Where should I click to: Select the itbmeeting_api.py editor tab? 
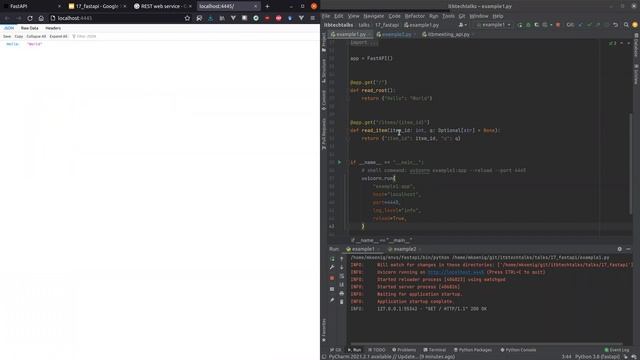pyautogui.click(x=448, y=34)
